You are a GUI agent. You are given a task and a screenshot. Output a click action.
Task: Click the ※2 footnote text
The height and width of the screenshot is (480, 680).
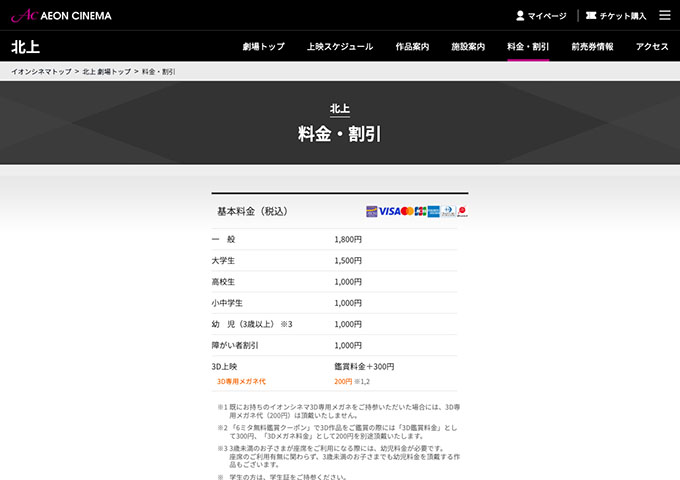click(x=337, y=432)
